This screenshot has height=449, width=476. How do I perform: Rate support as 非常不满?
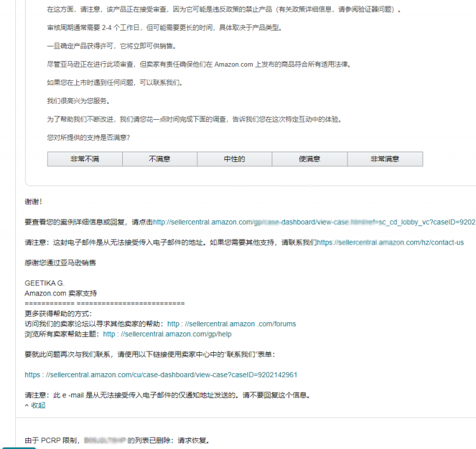click(85, 159)
